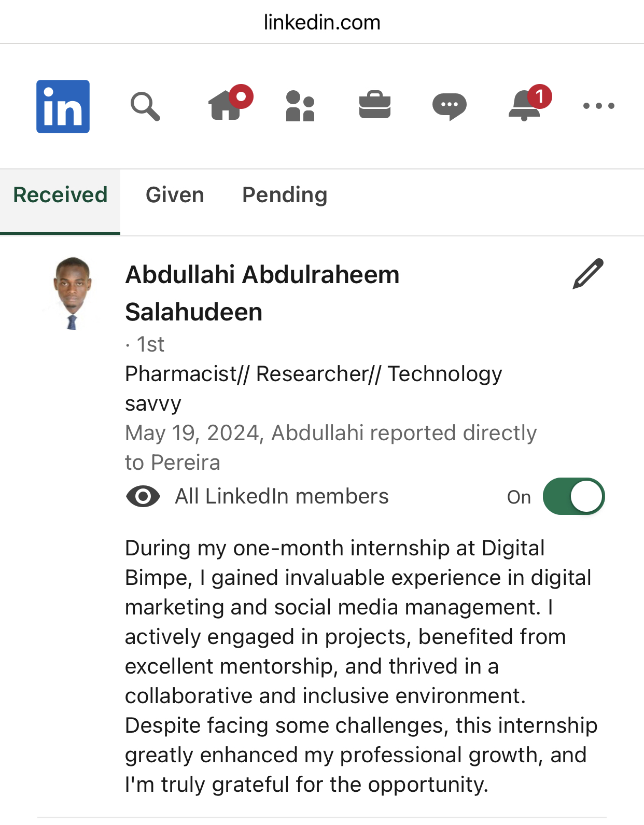Open the three-dot more menu

[x=598, y=106]
